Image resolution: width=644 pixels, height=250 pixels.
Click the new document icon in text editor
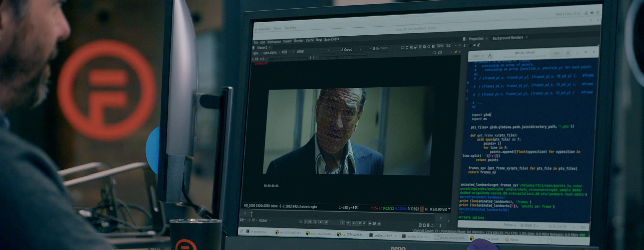(x=490, y=56)
